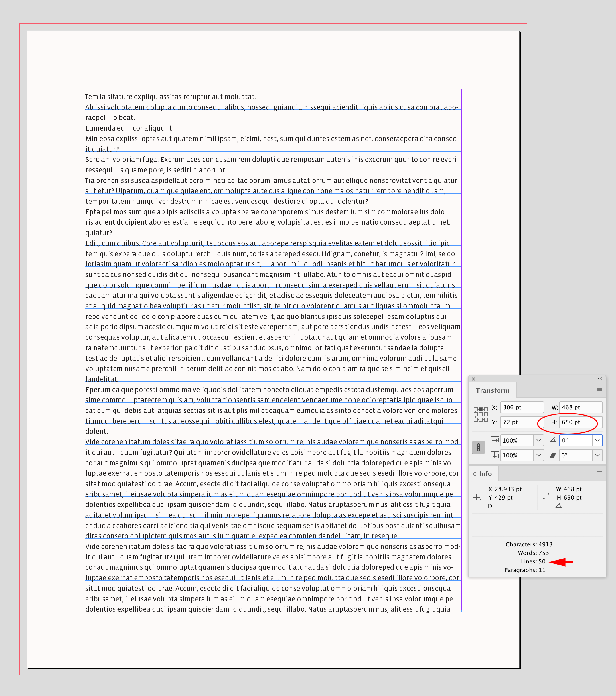This screenshot has height=696, width=616.
Task: Close the Transform panel group
Action: 474,379
